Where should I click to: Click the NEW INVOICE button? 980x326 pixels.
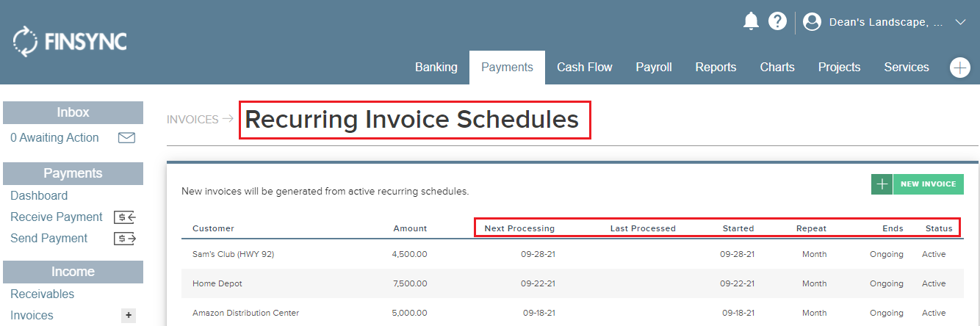tap(929, 184)
